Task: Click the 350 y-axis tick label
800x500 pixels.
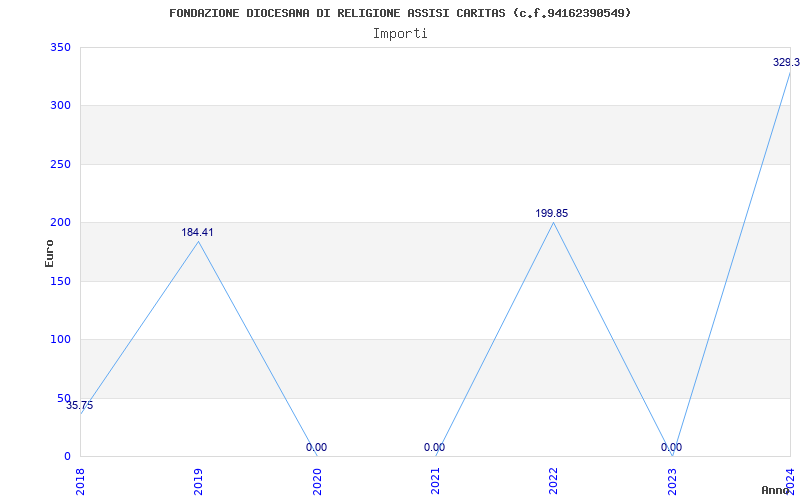Action: point(60,47)
